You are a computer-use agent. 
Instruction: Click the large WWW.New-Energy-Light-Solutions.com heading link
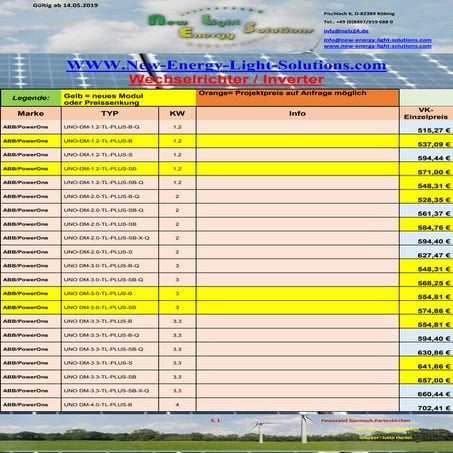[226, 65]
